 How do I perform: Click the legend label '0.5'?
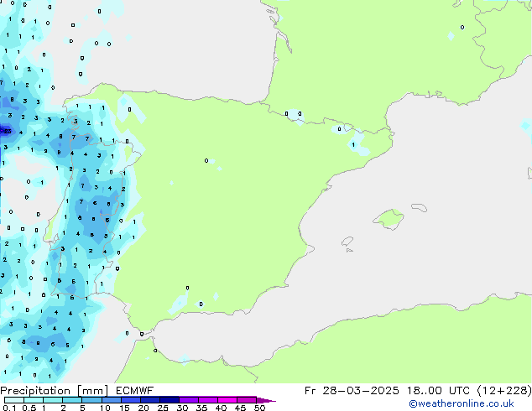pos(29,408)
